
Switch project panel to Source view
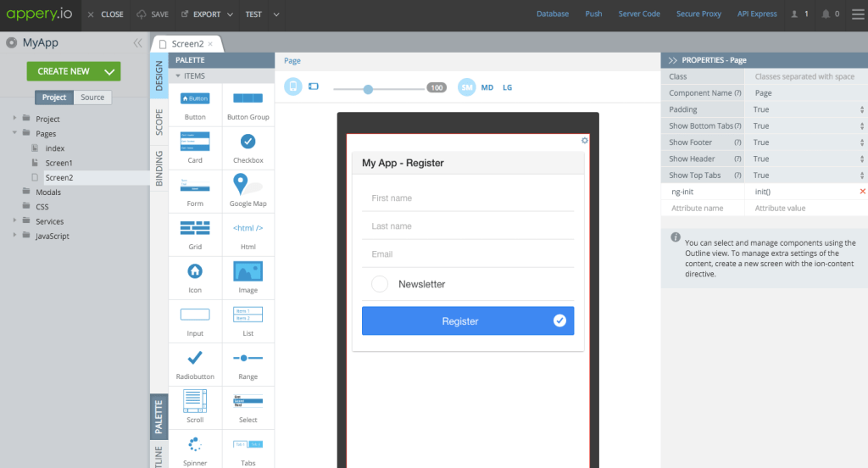click(92, 97)
